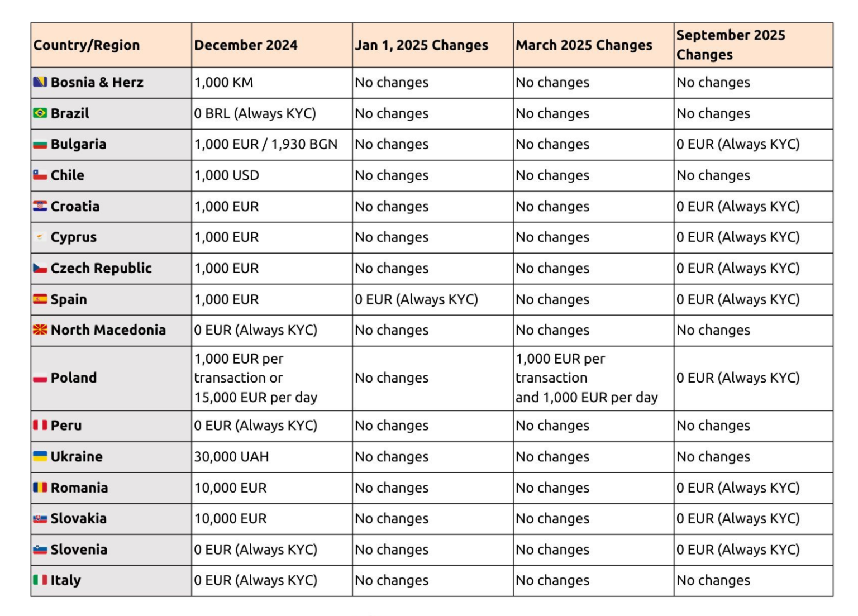Viewport: 858px width, 616px height.
Task: Click the Brazil flag icon
Action: click(x=40, y=113)
